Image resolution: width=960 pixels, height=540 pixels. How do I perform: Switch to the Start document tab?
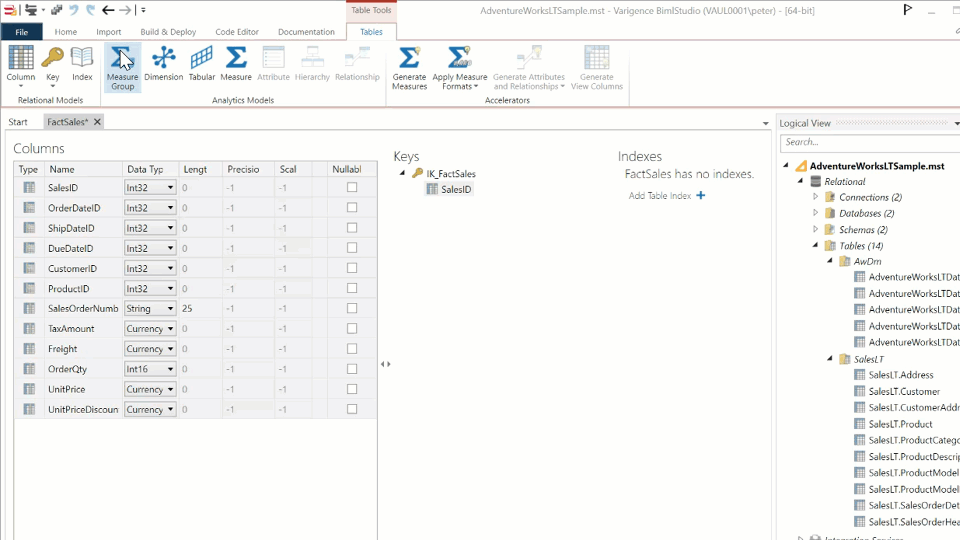click(x=18, y=122)
